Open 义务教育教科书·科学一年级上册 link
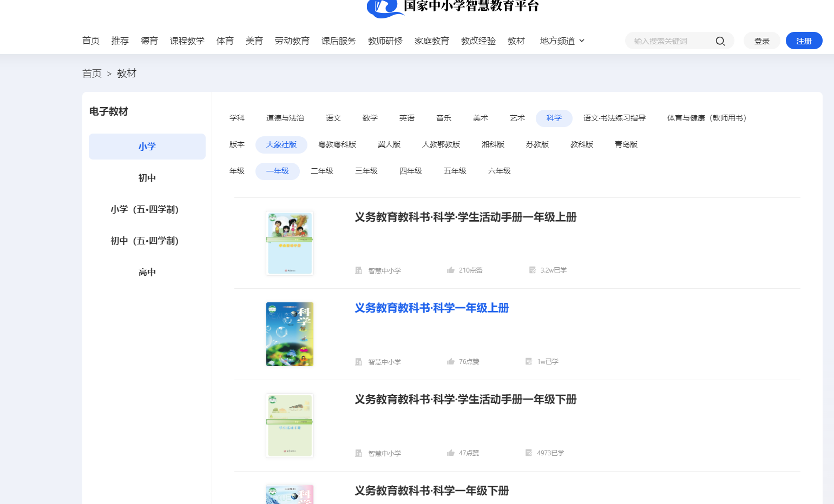The image size is (834, 504). pos(431,308)
